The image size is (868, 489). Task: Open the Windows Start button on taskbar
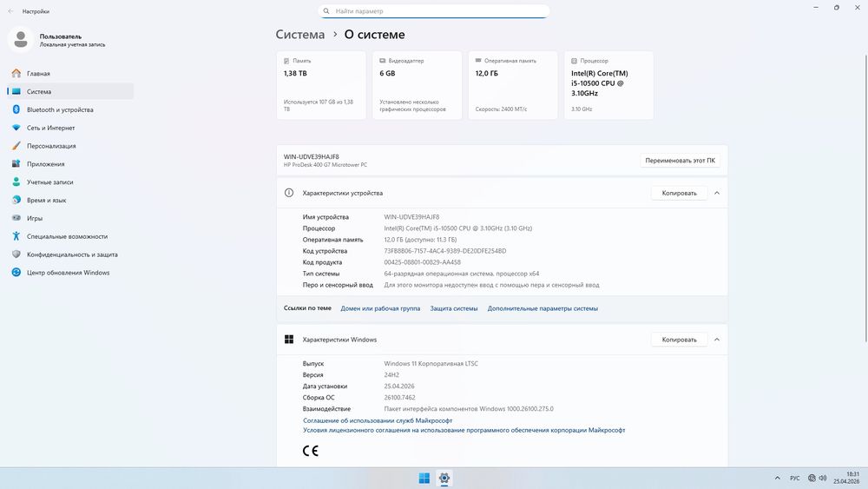pos(424,478)
